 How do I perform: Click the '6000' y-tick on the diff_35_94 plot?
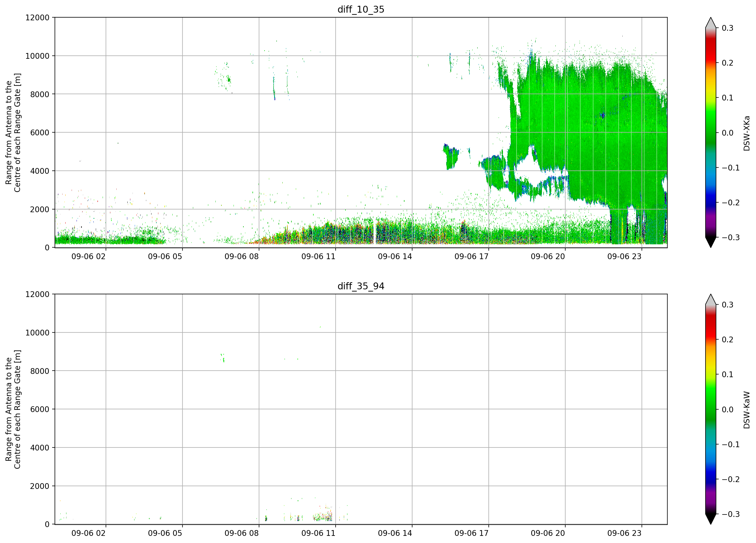coord(40,409)
